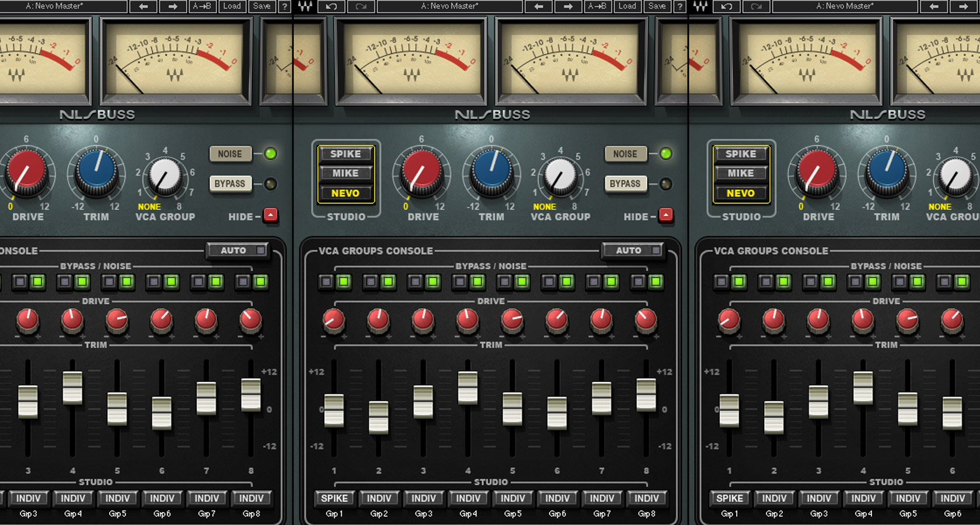Undo last change in right plugin toolbar
The image size is (980, 525).
[x=726, y=6]
